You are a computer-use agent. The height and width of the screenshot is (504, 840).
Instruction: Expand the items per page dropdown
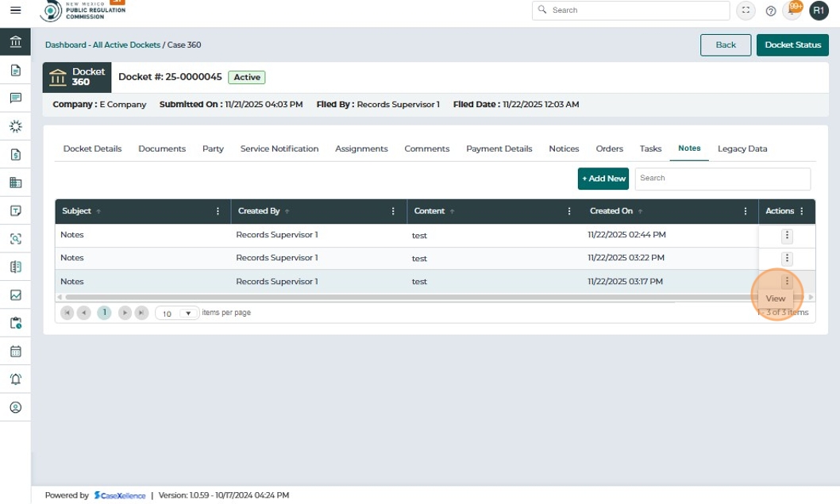pyautogui.click(x=188, y=314)
